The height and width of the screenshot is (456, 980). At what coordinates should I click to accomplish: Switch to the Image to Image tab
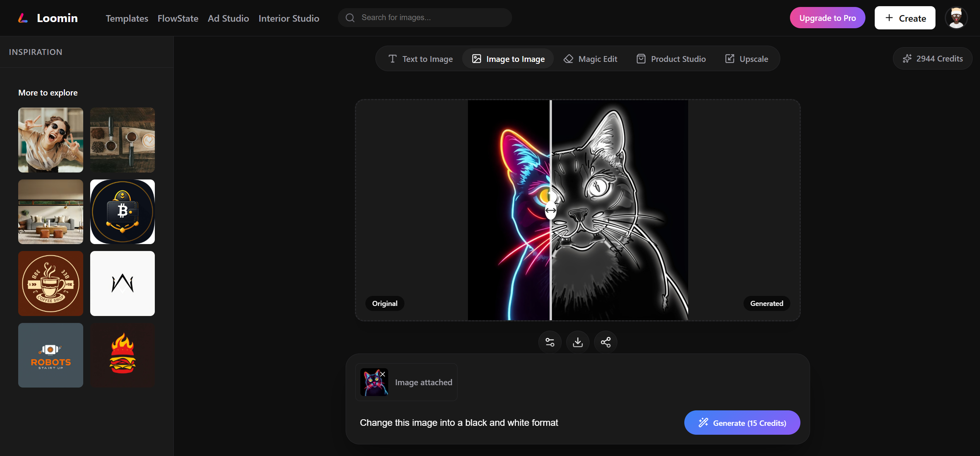(507, 58)
